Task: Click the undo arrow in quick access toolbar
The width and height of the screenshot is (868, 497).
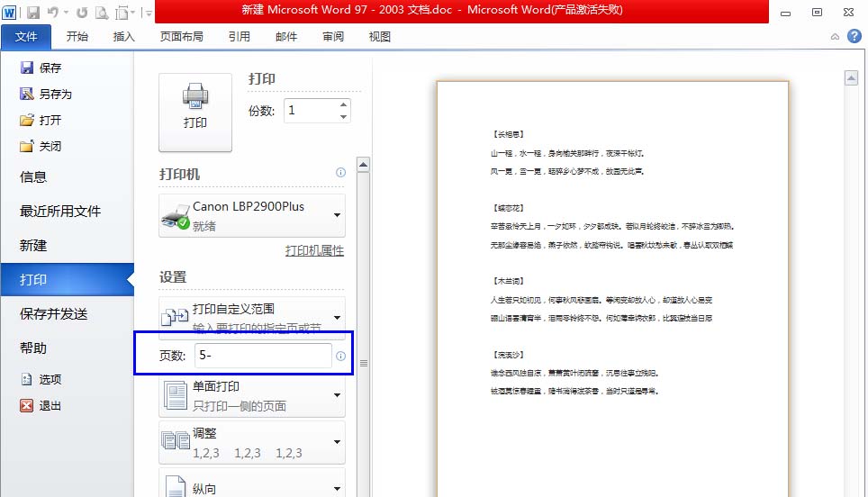Action: click(55, 13)
